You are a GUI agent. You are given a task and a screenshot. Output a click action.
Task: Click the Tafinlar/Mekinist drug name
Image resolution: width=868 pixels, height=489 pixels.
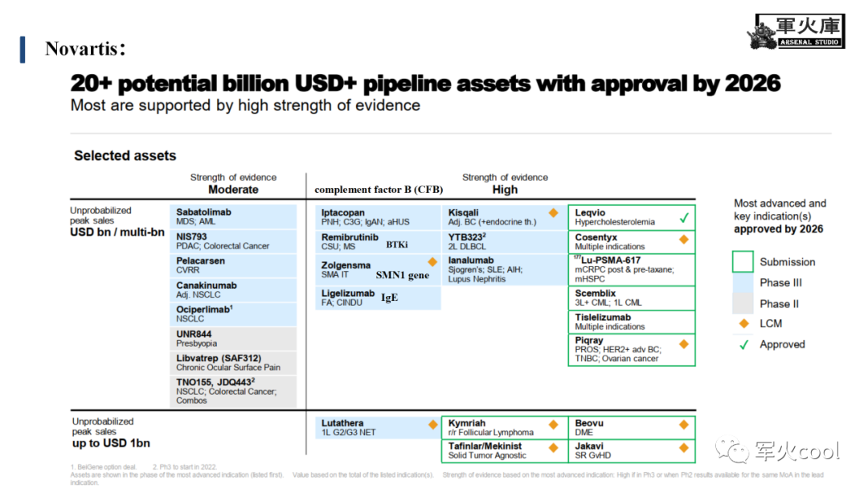click(485, 446)
